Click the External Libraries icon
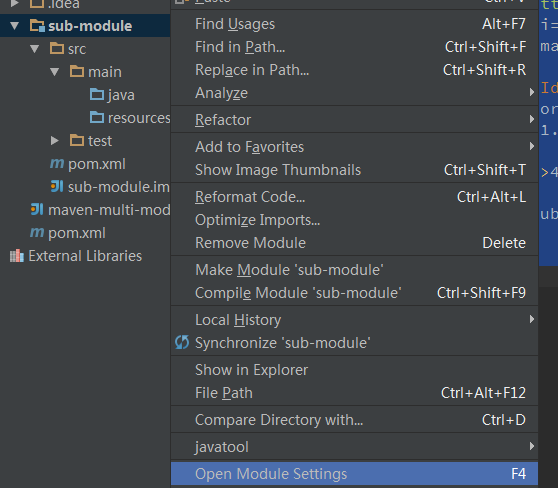The height and width of the screenshot is (488, 558). point(17,256)
